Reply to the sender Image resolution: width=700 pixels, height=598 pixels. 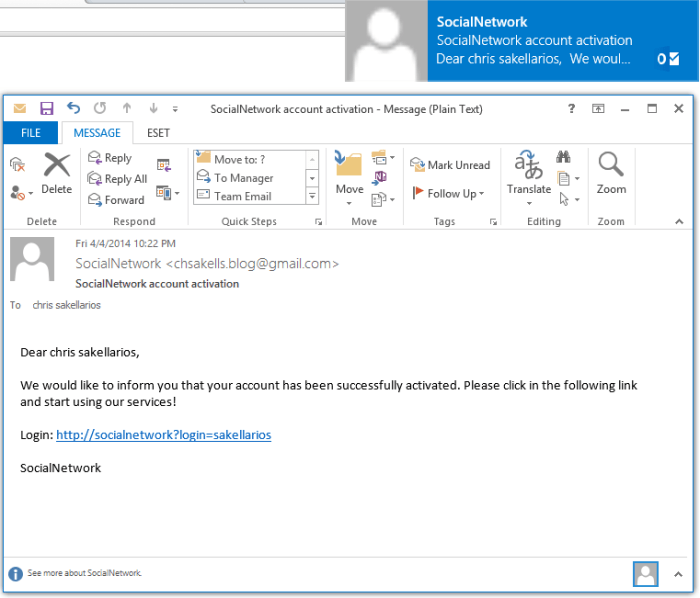tap(110, 158)
